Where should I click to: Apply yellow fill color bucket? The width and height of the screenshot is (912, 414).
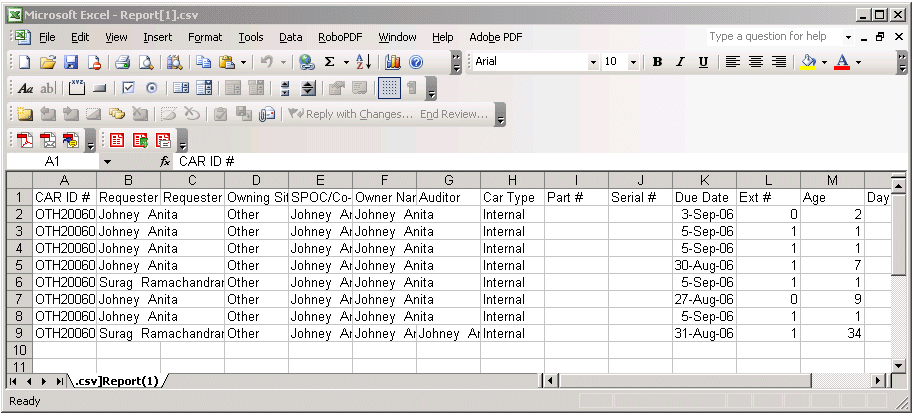pos(808,62)
